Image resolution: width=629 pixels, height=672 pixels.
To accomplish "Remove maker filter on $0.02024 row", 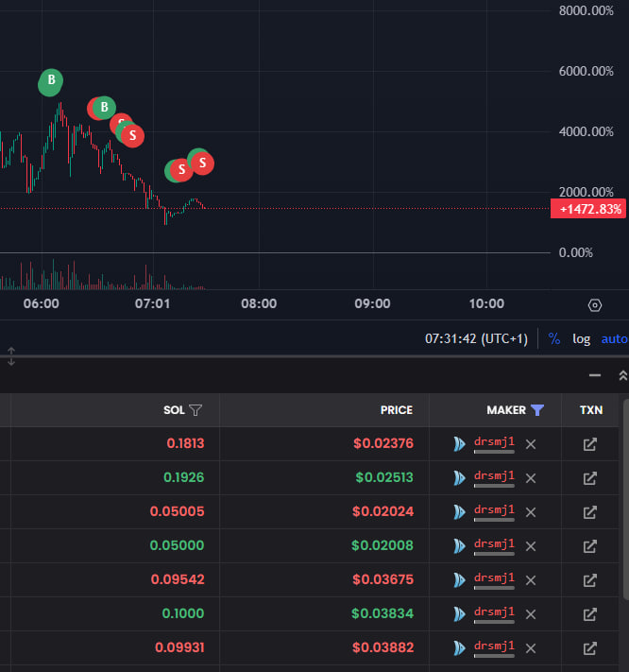I will [531, 512].
